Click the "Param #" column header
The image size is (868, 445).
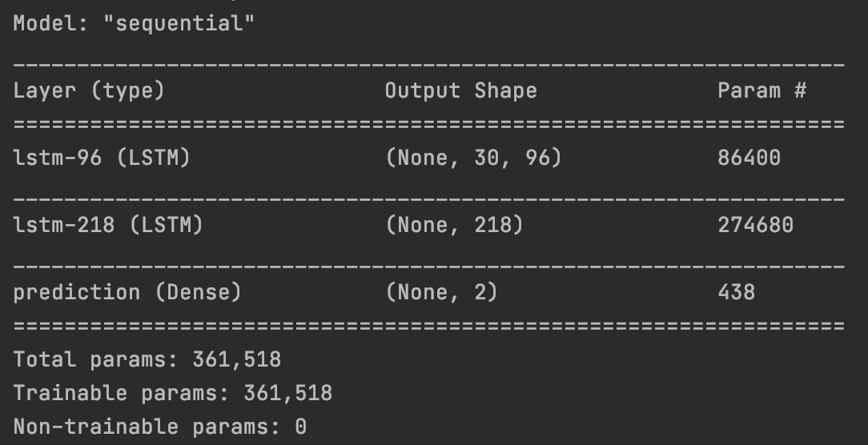pos(761,91)
